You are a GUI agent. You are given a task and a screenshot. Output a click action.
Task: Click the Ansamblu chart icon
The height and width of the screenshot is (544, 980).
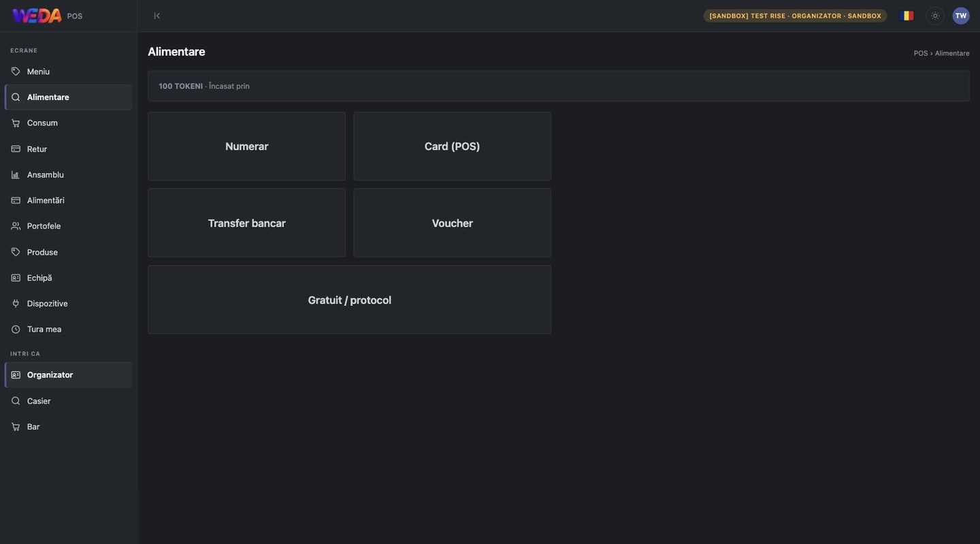click(x=16, y=175)
